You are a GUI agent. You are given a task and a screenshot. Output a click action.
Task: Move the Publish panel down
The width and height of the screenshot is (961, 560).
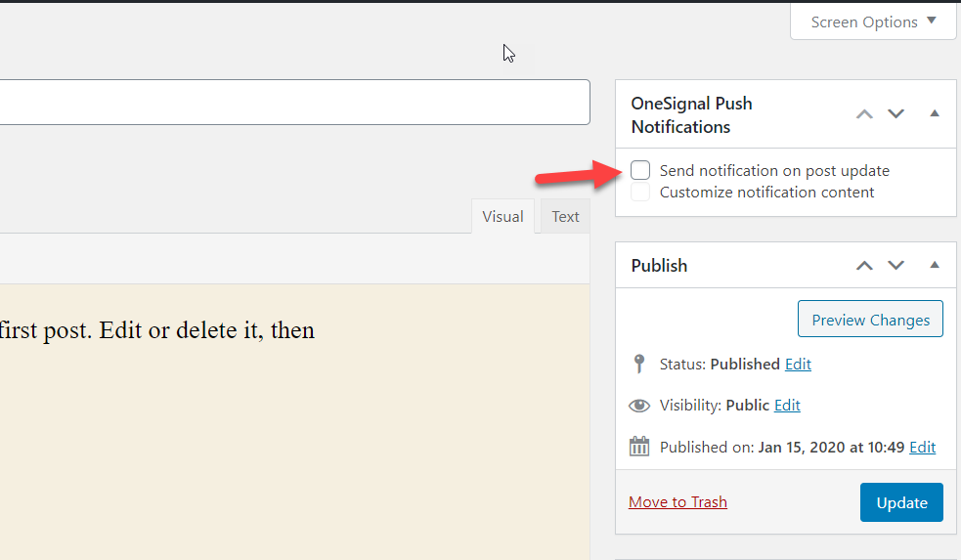(x=896, y=265)
